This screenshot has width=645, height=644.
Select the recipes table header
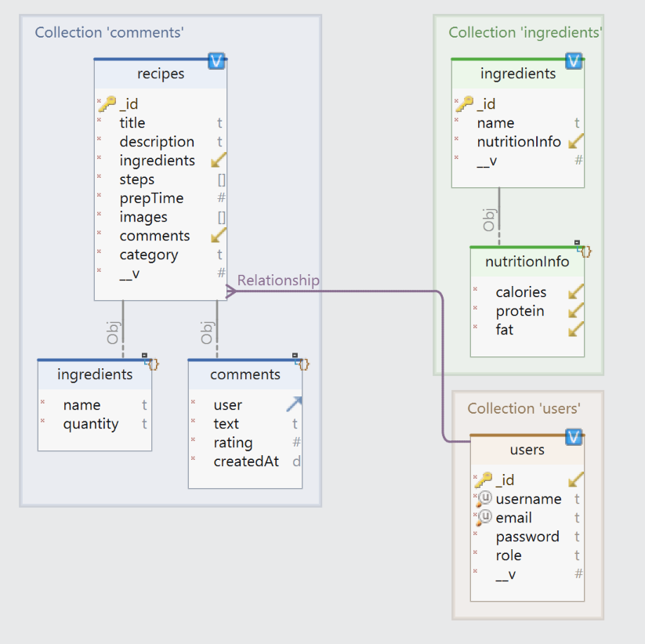pyautogui.click(x=161, y=74)
